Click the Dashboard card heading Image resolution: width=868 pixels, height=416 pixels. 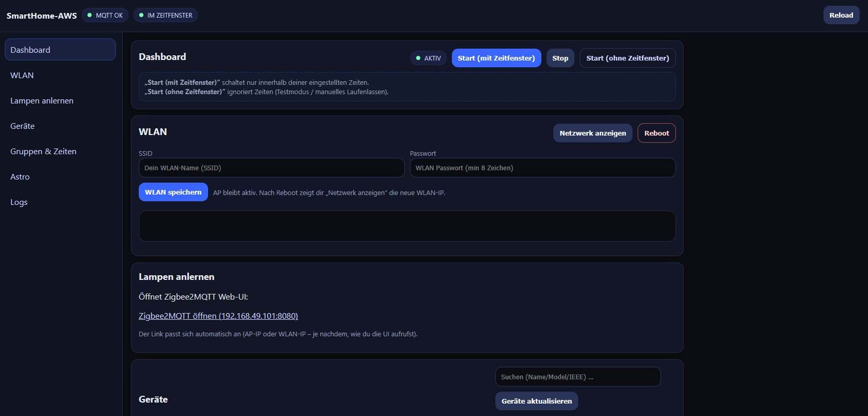point(162,57)
